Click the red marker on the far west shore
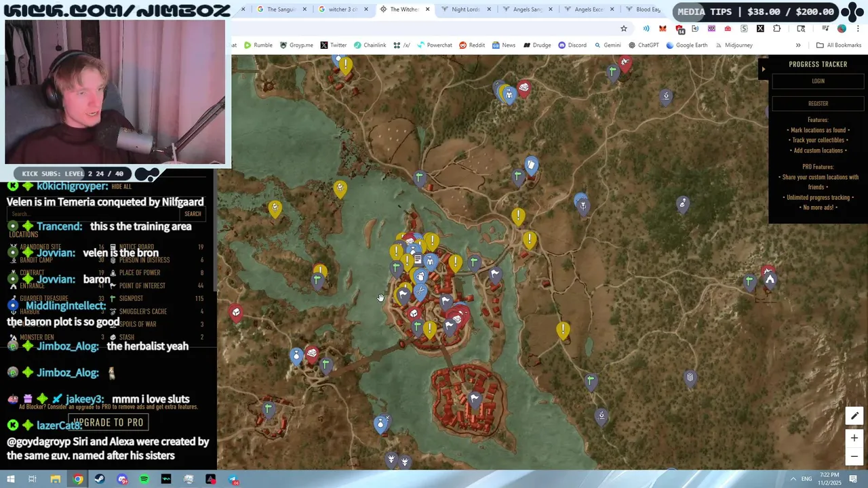Viewport: 868px width, 488px height. tap(235, 312)
